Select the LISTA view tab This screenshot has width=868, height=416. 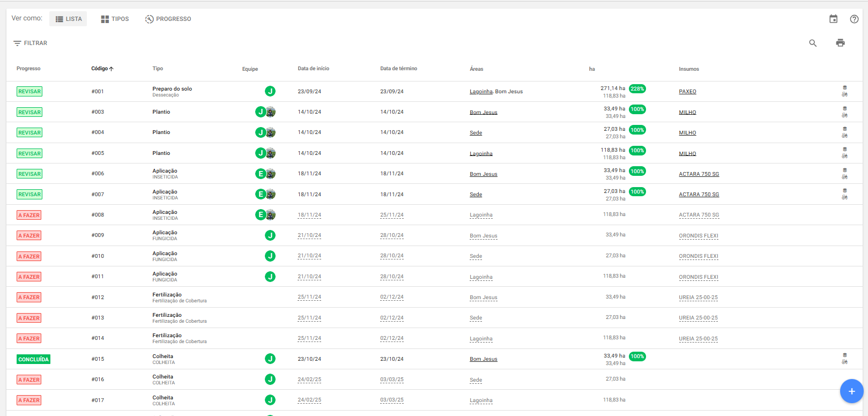[68, 19]
